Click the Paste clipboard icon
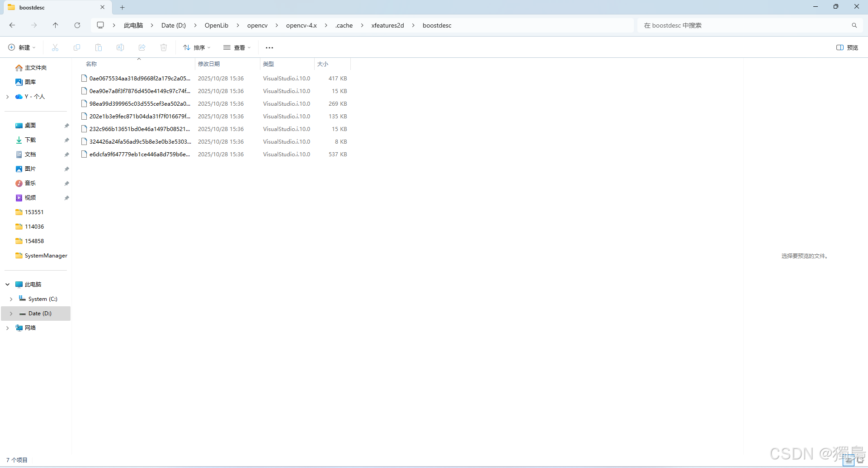 click(99, 47)
